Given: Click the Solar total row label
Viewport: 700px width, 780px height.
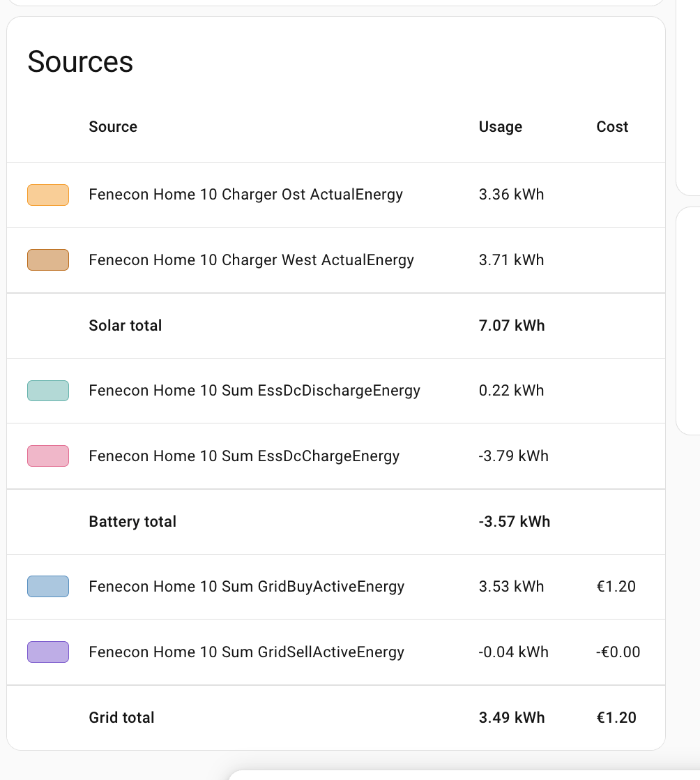Looking at the screenshot, I should pos(125,326).
